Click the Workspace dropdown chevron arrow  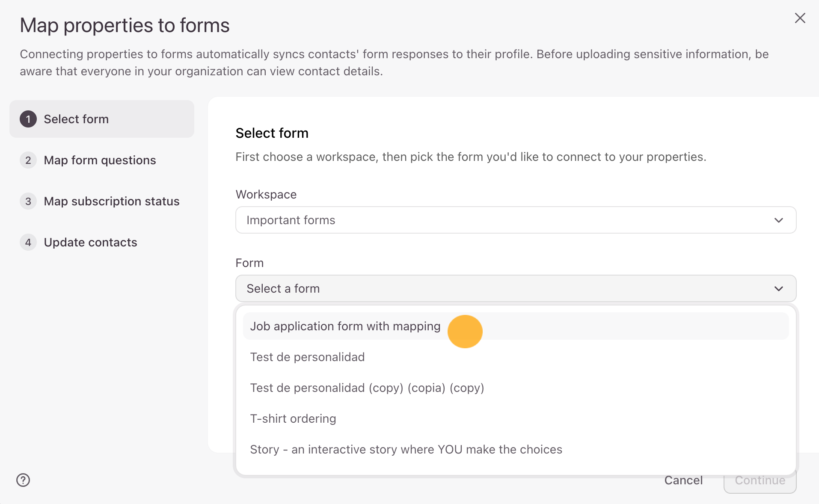[778, 220]
